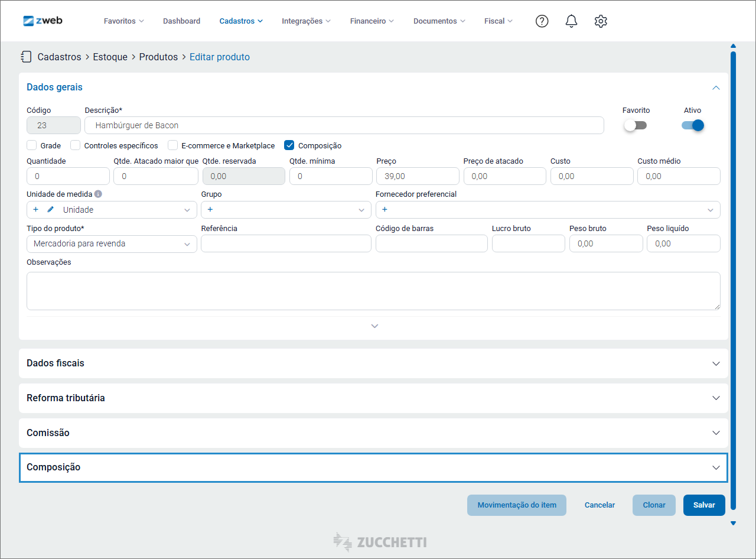Go to Dashboard in top menu
The image size is (756, 559).
(x=181, y=21)
